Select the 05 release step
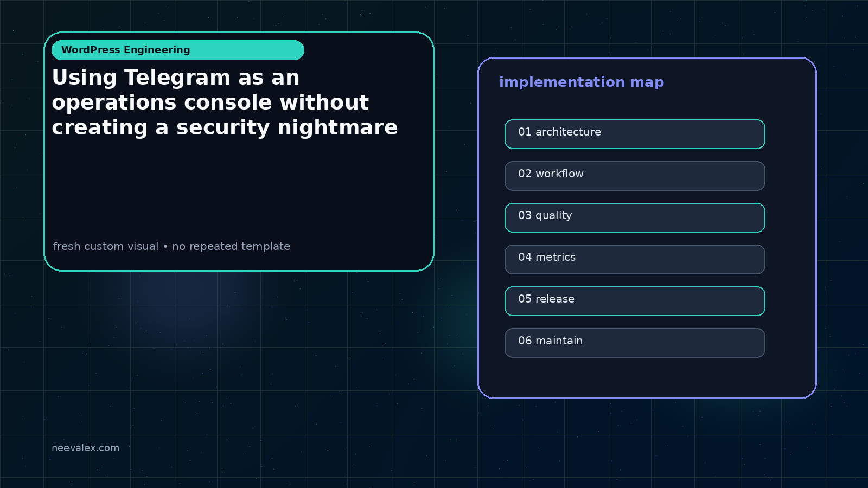The height and width of the screenshot is (488, 868). (635, 301)
